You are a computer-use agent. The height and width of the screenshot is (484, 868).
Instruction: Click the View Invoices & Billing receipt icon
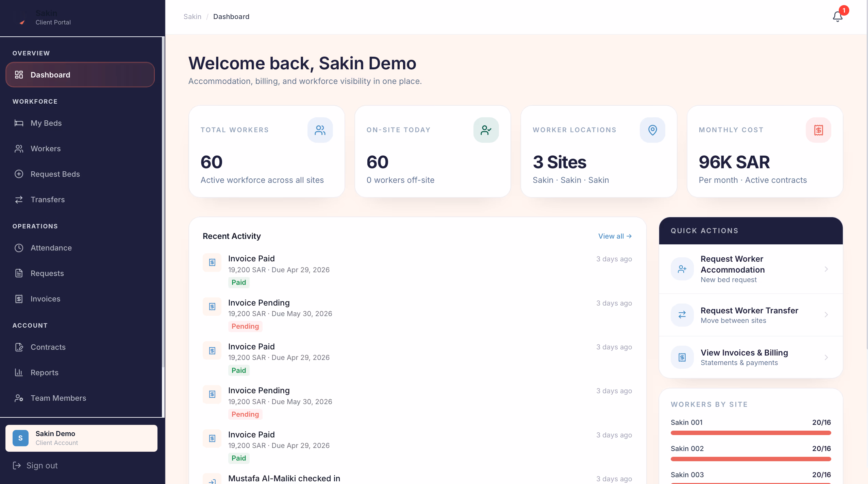(x=682, y=357)
